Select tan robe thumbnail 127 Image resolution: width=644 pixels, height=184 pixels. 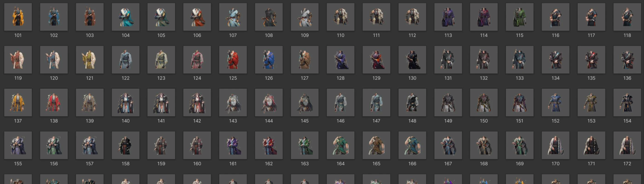(304, 60)
